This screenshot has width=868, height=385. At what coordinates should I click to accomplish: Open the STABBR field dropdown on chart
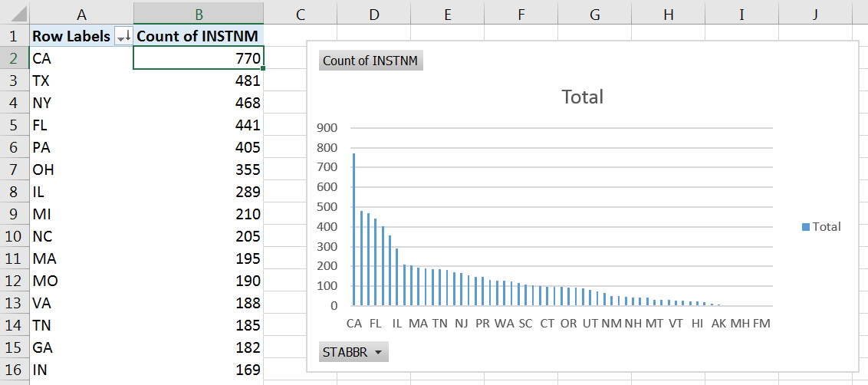tap(353, 352)
